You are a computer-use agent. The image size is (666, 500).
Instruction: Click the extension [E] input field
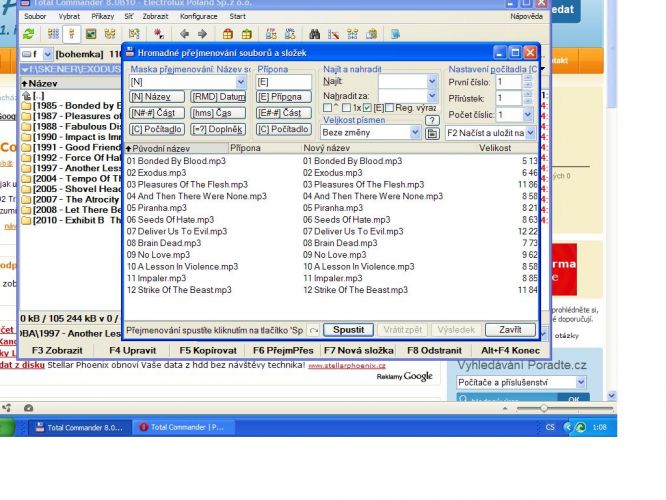coord(283,82)
